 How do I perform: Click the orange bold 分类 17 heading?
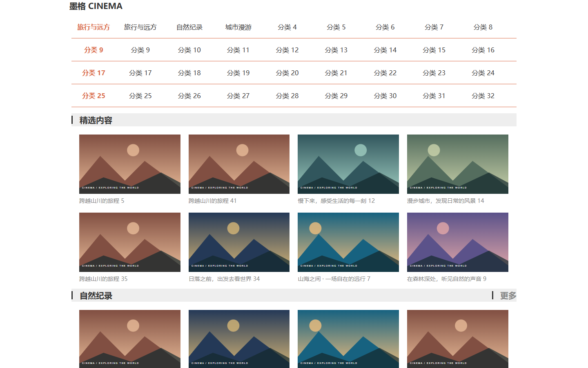pos(94,73)
